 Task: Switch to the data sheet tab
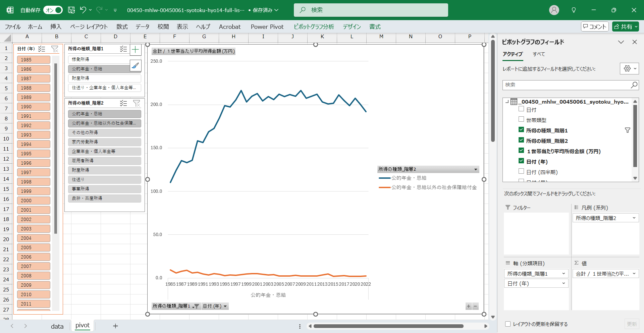pyautogui.click(x=57, y=326)
